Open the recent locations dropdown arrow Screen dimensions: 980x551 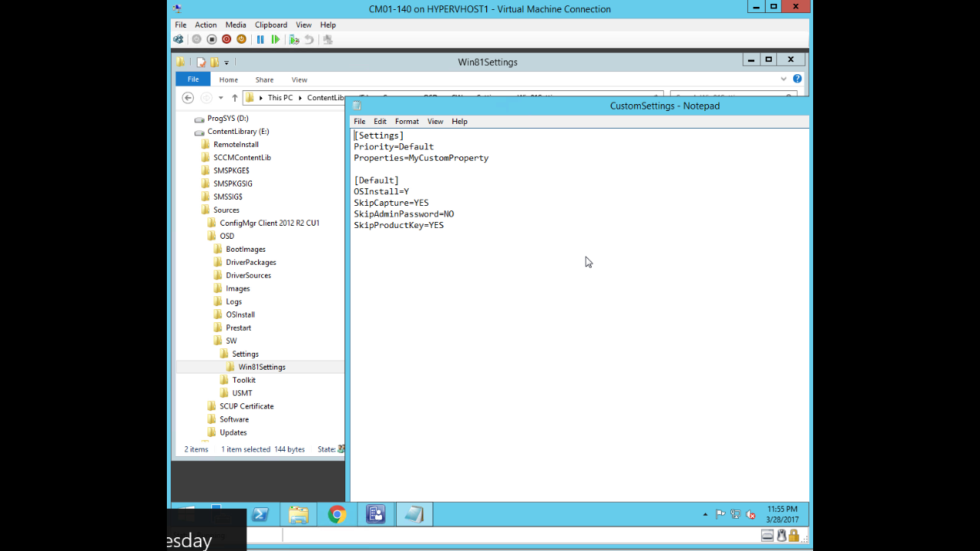(x=220, y=98)
